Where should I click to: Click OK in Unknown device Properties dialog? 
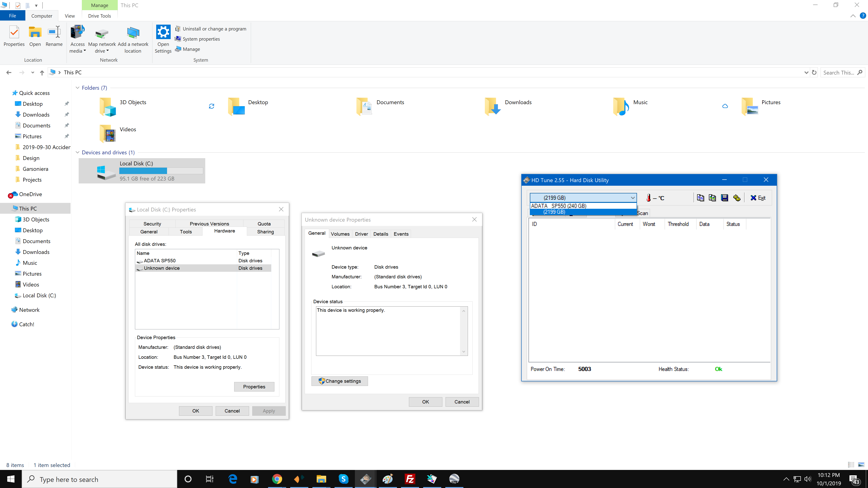tap(426, 402)
